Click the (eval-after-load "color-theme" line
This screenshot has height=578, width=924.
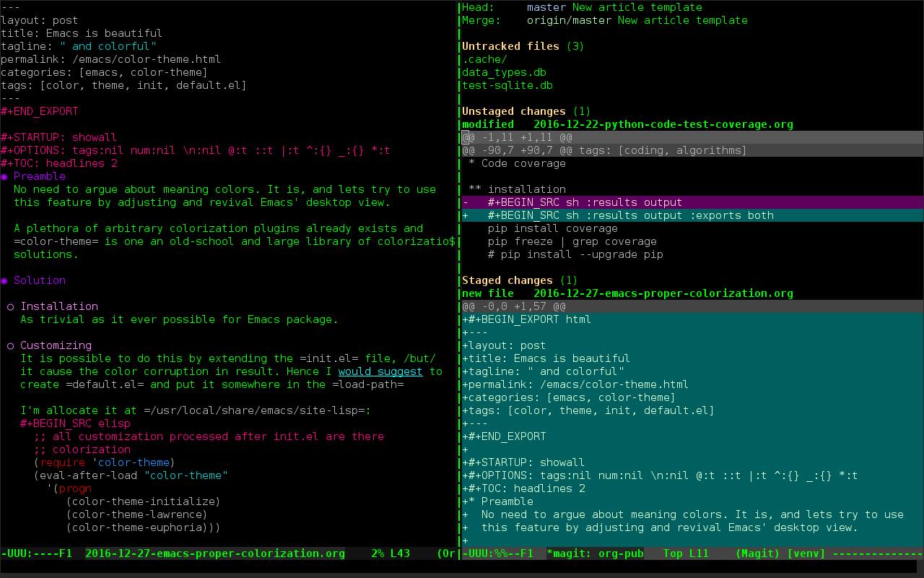pyautogui.click(x=131, y=475)
